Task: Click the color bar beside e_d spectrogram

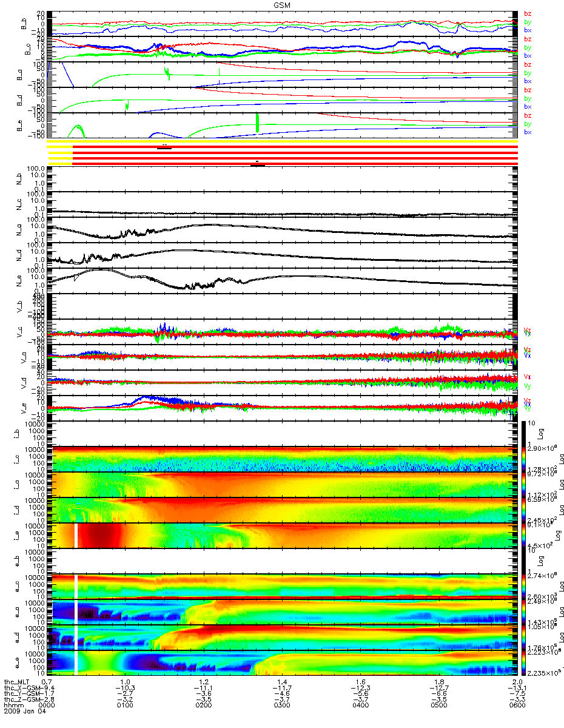Action: 523,637
